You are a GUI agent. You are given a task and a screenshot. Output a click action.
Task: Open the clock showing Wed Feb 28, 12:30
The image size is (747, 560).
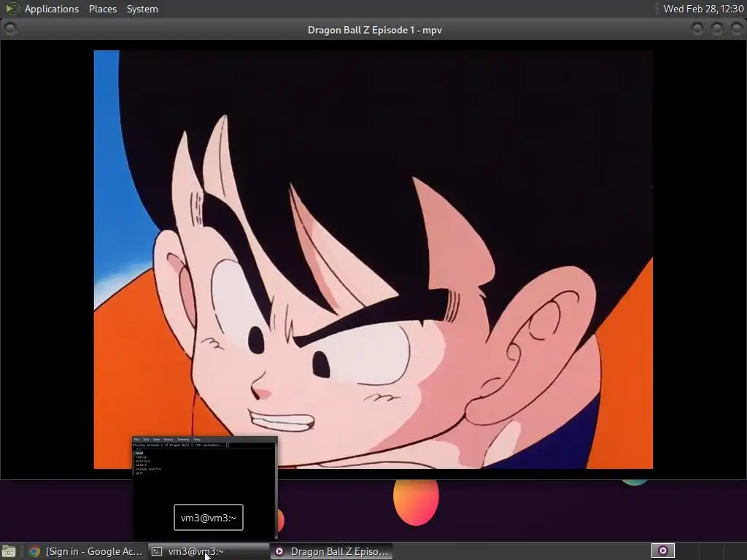tap(703, 9)
